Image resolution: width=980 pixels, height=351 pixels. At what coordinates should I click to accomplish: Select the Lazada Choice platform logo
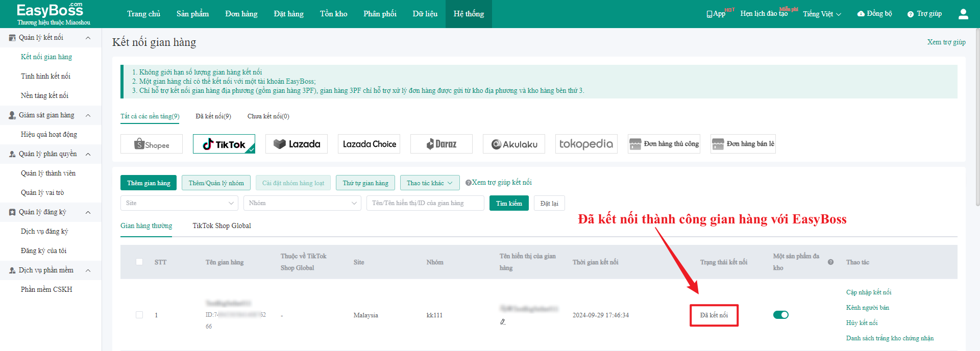369,144
